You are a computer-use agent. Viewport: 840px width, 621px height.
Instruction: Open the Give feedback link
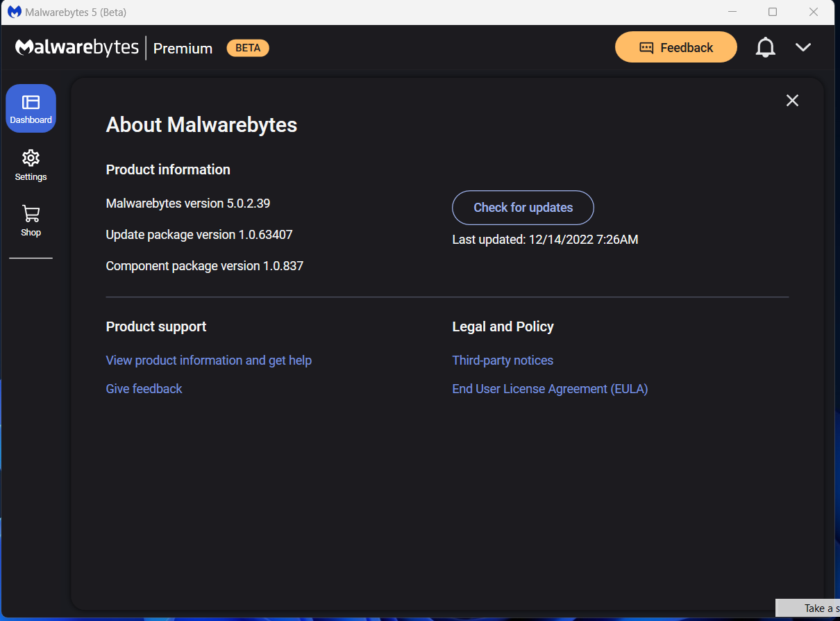(144, 389)
